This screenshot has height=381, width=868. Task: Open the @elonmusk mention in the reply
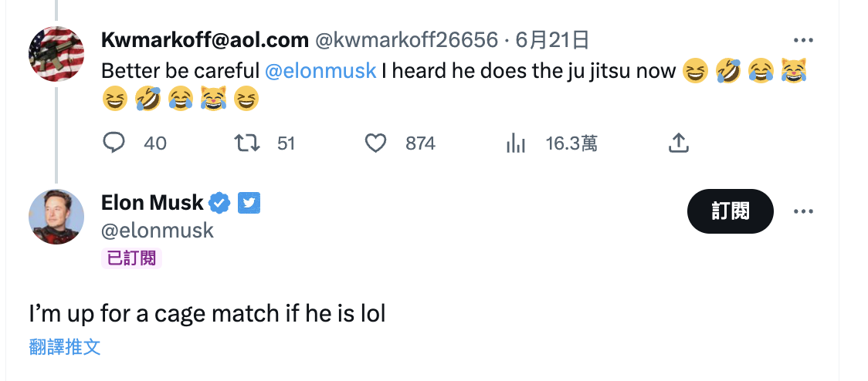[x=320, y=71]
